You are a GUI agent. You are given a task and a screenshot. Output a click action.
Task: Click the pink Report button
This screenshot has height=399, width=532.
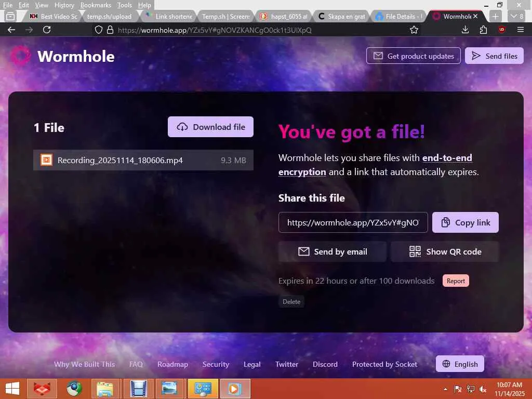(456, 281)
